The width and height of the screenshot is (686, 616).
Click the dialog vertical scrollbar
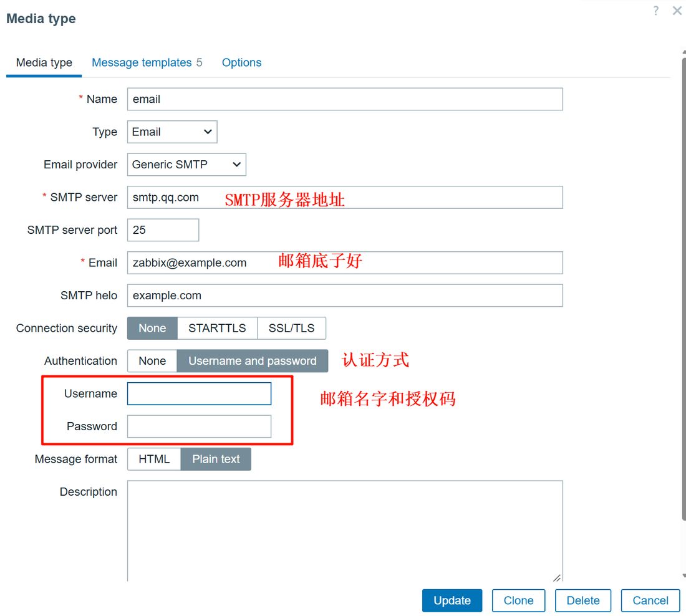pos(684,289)
